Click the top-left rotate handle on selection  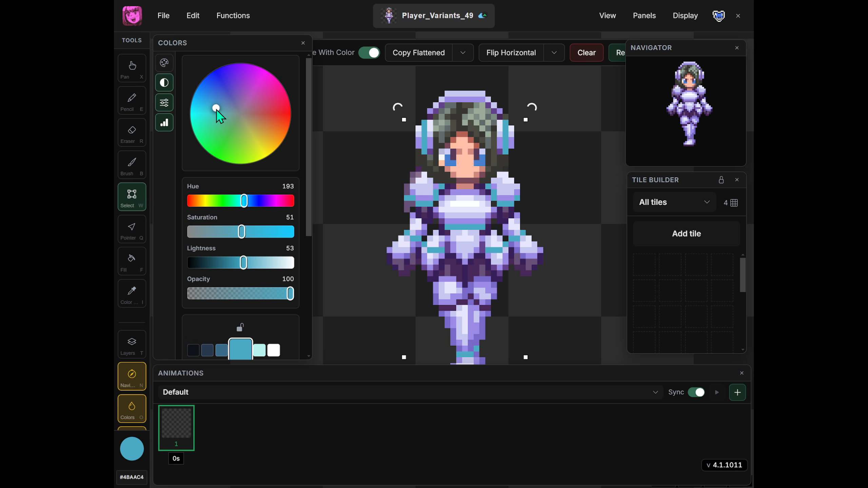click(397, 107)
